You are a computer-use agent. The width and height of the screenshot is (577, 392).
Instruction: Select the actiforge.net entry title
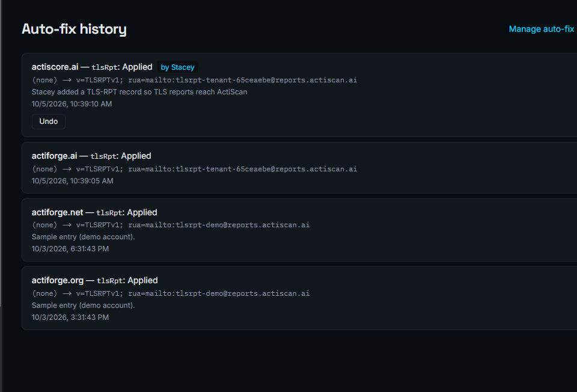click(x=94, y=212)
